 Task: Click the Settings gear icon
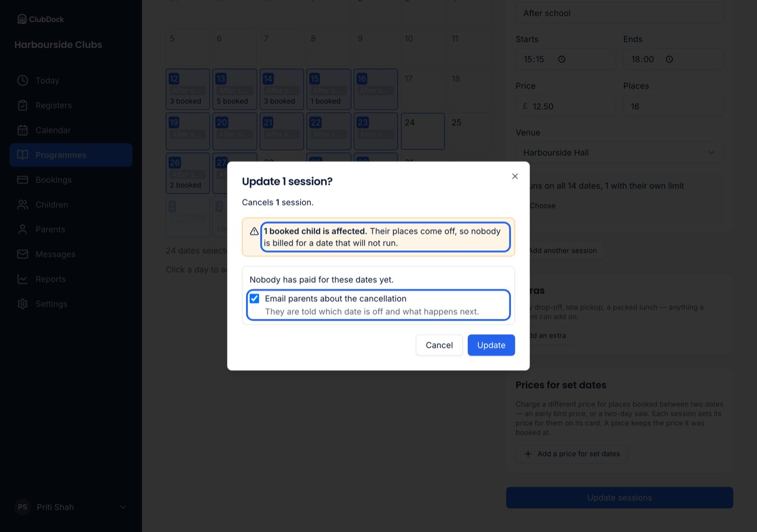[x=23, y=304]
